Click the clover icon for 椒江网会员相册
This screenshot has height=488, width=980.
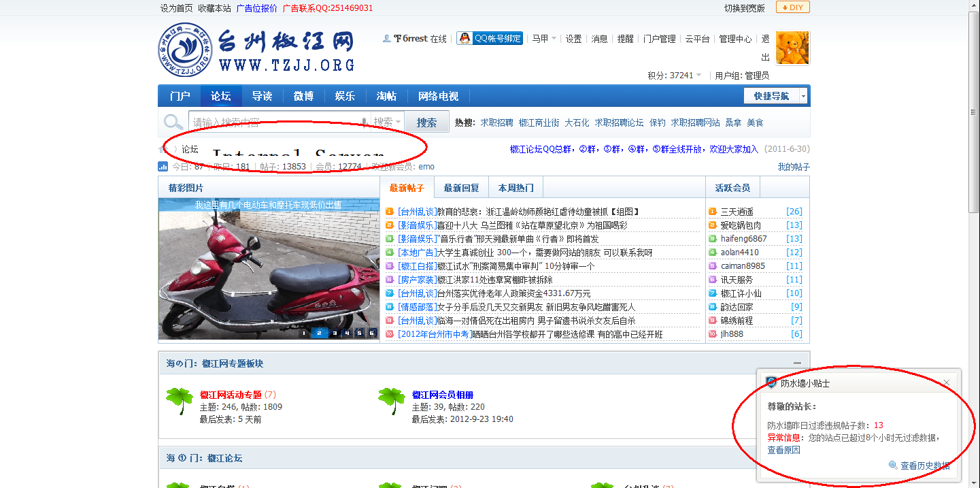392,402
